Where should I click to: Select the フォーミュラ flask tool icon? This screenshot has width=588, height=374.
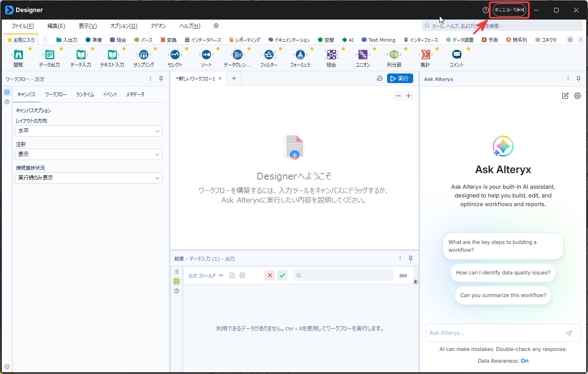tap(300, 55)
